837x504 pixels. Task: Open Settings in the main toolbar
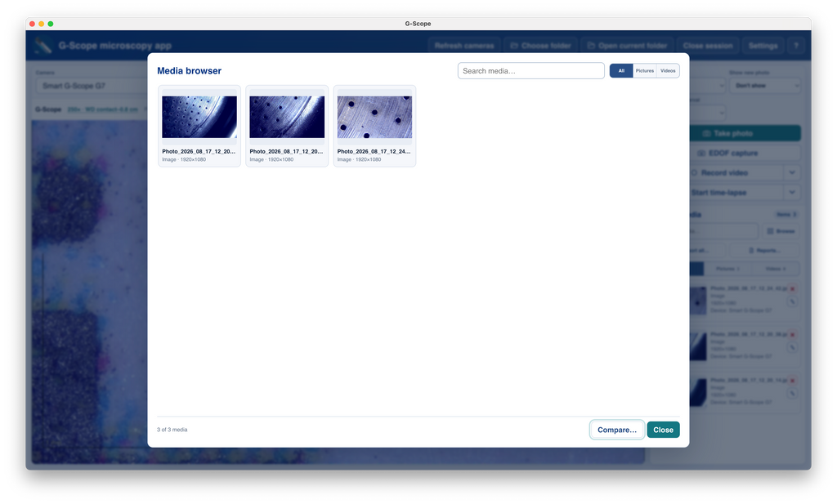(x=763, y=46)
